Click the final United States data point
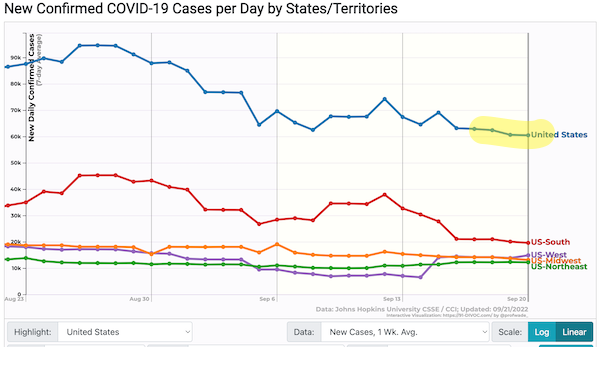The height and width of the screenshot is (388, 600). [528, 135]
